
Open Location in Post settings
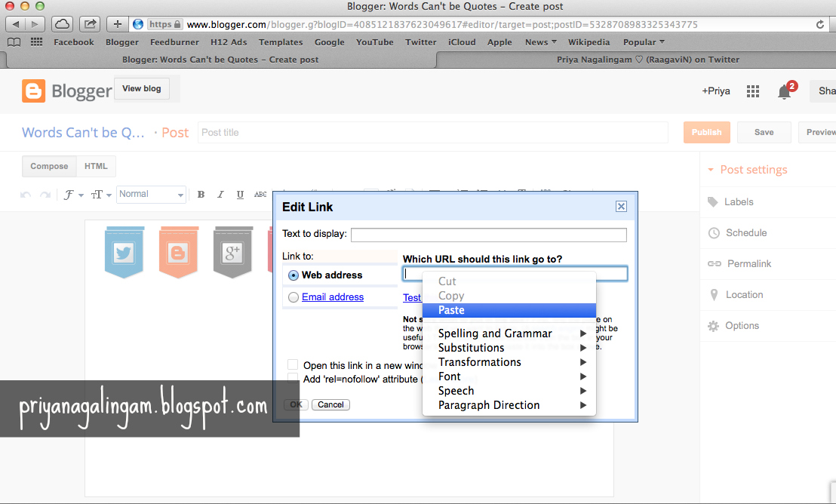744,295
